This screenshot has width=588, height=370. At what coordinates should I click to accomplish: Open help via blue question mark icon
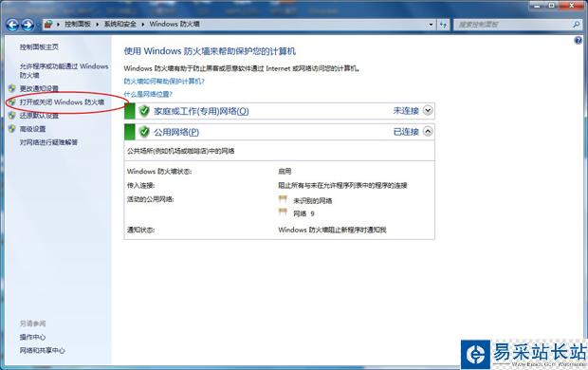pos(579,40)
